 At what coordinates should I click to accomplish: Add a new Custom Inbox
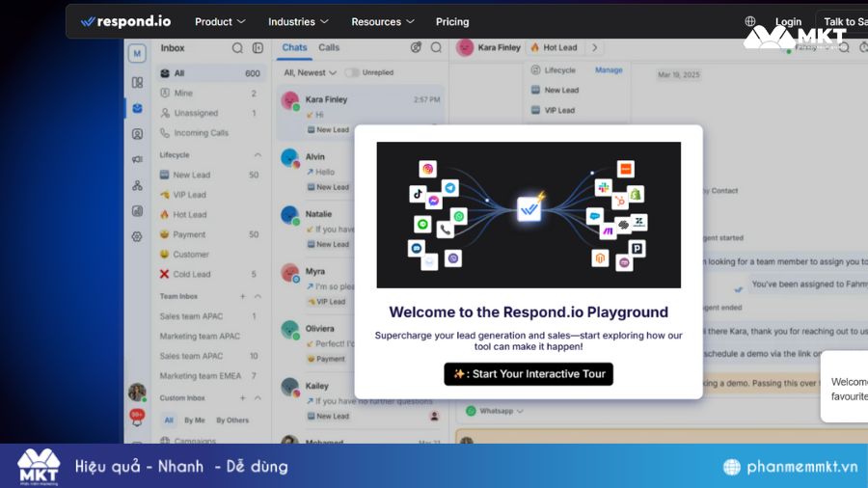click(242, 397)
